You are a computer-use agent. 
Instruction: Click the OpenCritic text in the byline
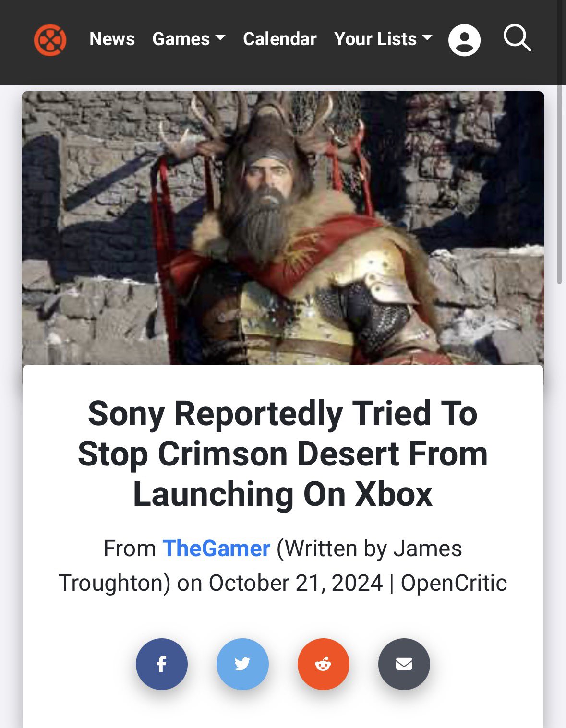454,583
